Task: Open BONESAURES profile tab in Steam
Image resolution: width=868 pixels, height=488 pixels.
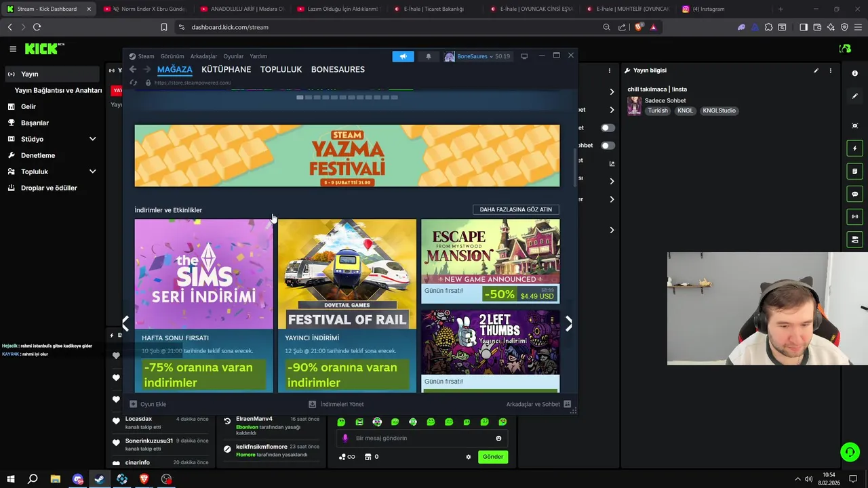Action: 338,69
